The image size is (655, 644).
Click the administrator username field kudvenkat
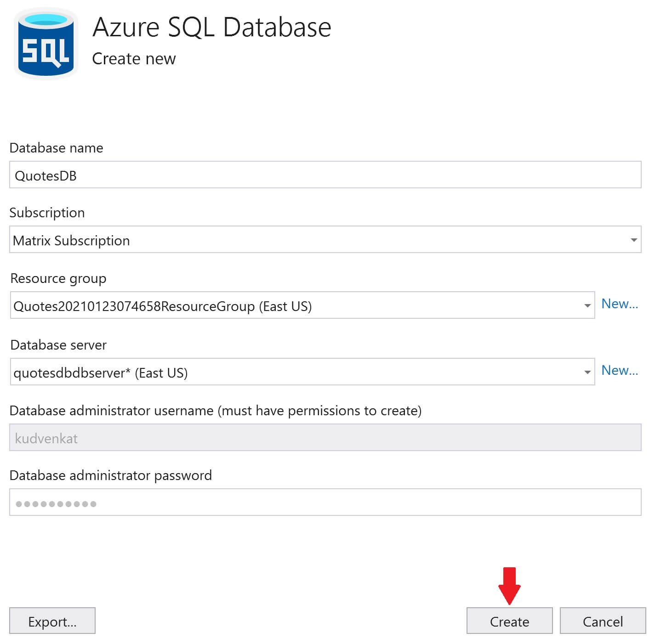[x=325, y=437]
